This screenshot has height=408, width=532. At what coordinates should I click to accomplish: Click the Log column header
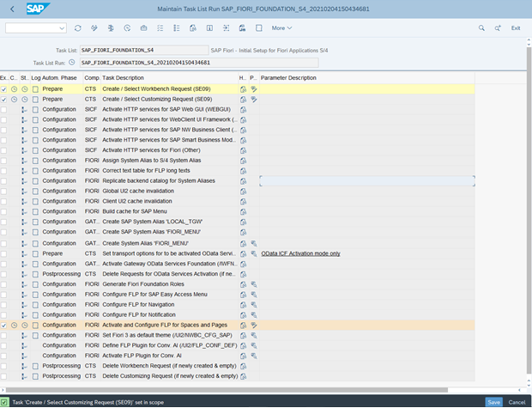coord(36,78)
